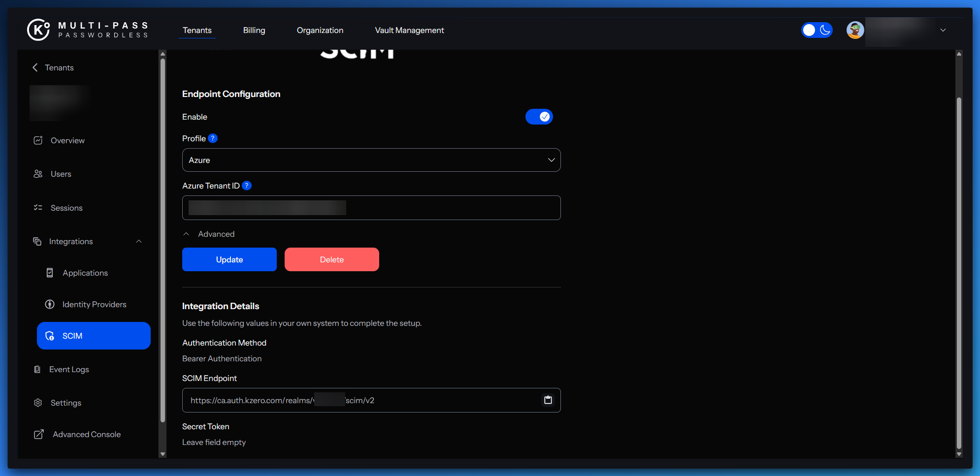Open Event Logs from the sidebar
Image resolution: width=980 pixels, height=476 pixels.
[x=68, y=370]
